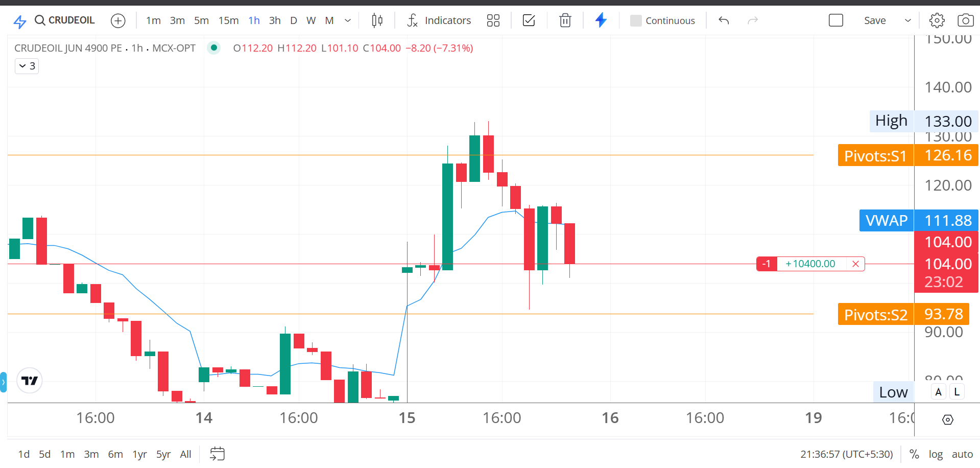Click the trash remove drawings icon
The image size is (980, 468).
coord(565,20)
